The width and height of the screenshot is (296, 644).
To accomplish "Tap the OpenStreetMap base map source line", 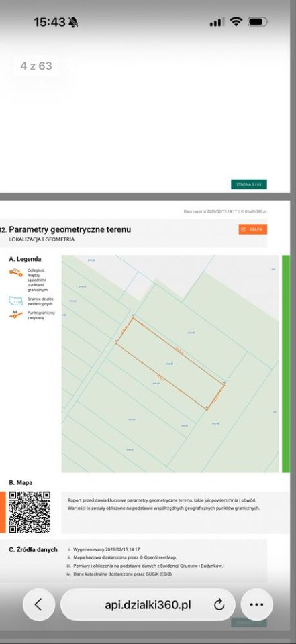I will [x=125, y=557].
